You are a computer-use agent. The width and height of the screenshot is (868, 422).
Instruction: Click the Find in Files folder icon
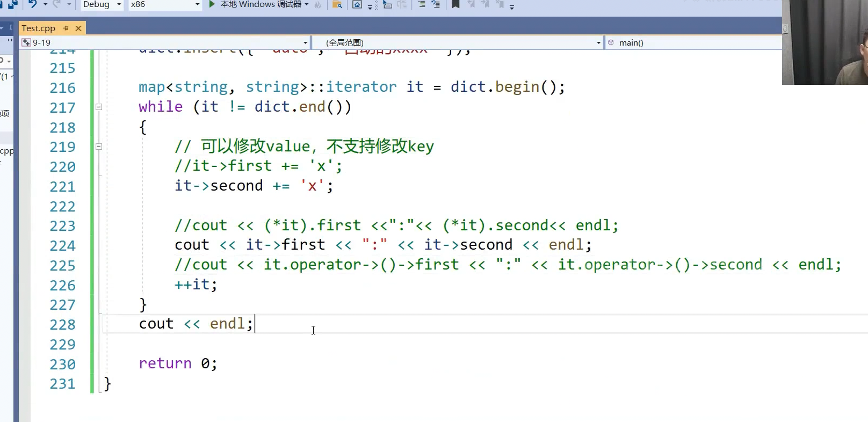click(337, 5)
